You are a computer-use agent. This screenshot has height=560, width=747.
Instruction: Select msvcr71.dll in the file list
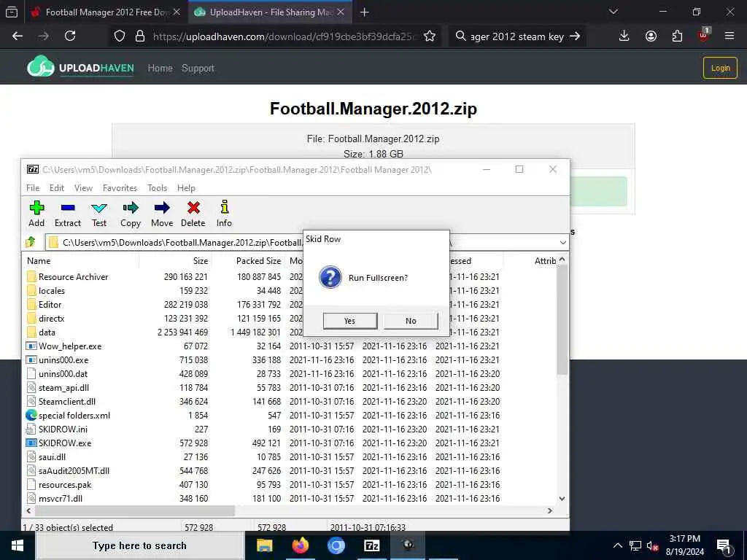click(61, 498)
